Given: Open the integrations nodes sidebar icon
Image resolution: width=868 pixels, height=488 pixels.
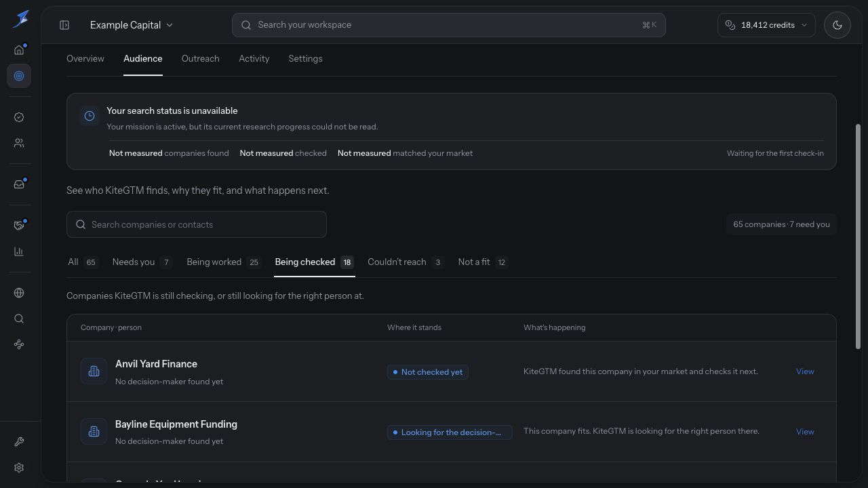Looking at the screenshot, I should coord(19,344).
